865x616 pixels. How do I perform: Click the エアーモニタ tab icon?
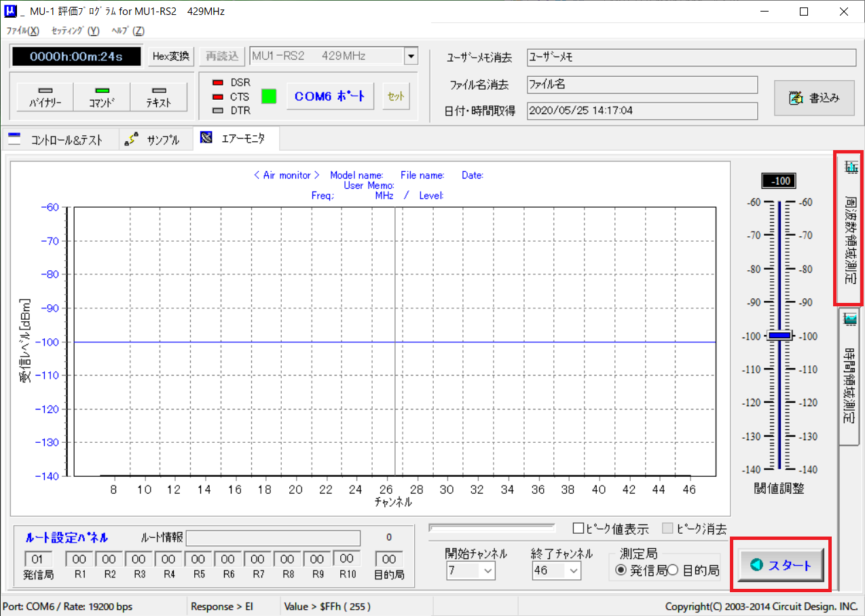point(206,138)
